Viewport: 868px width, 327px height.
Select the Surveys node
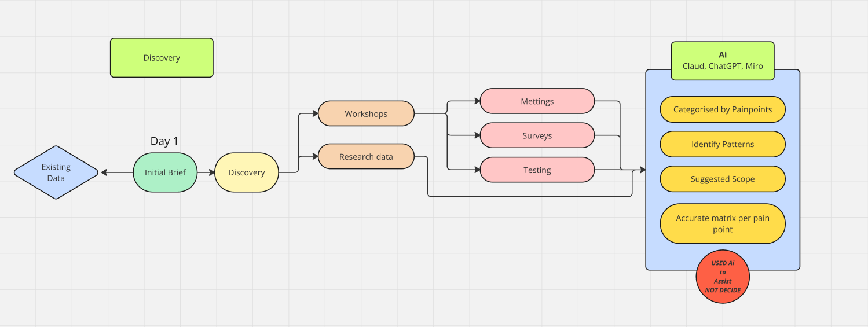pos(537,135)
